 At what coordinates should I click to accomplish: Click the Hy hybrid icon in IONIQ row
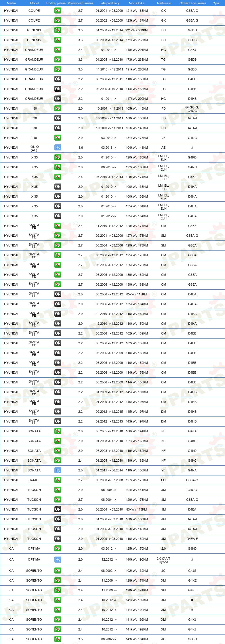pyautogui.click(x=58, y=148)
